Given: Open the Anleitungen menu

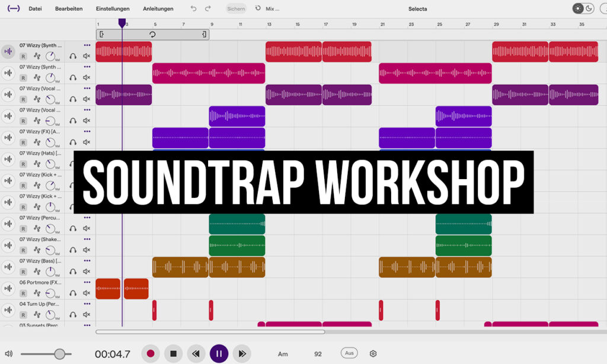Looking at the screenshot, I should (x=158, y=8).
